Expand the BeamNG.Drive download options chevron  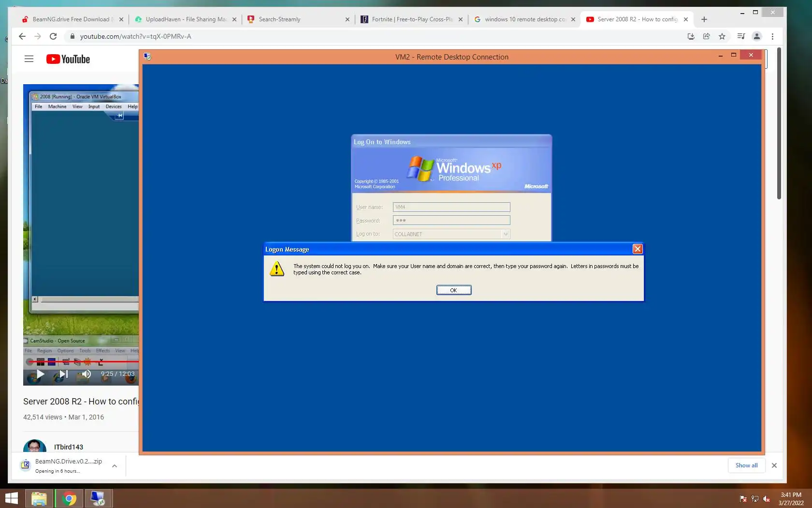[x=115, y=466]
